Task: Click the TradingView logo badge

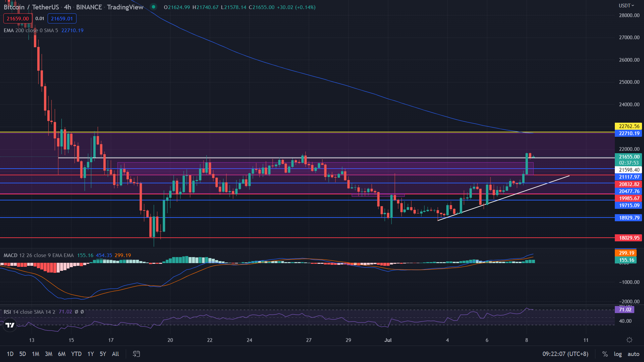Action: click(10, 325)
